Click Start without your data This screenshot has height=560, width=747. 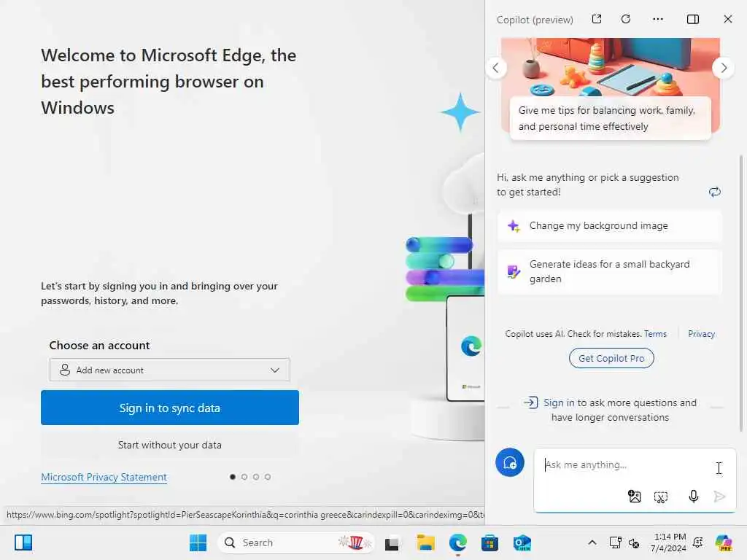pos(169,445)
